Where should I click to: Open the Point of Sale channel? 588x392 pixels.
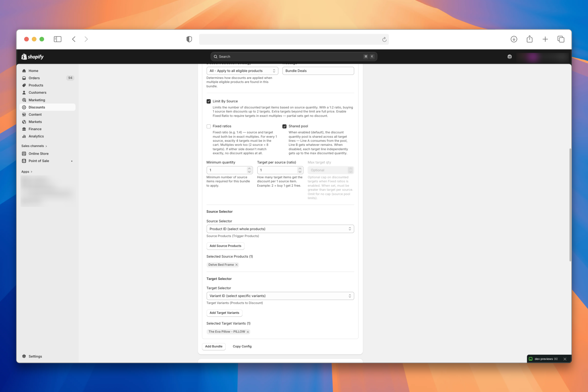click(39, 161)
